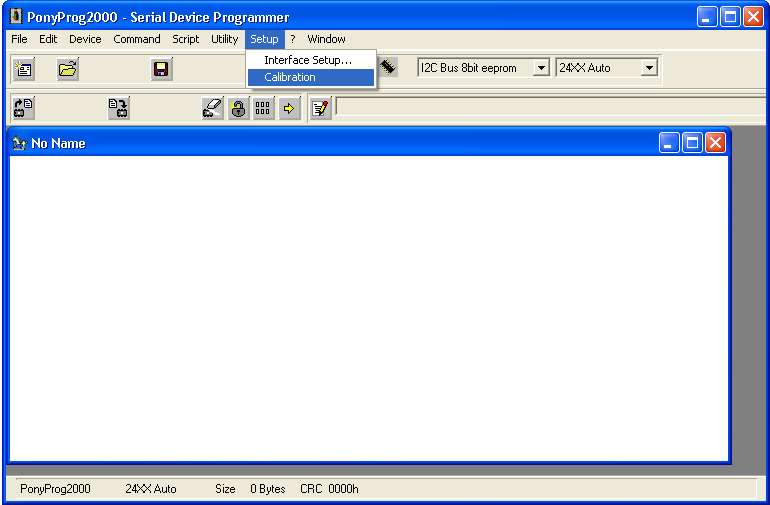Open Security bits via padlock icon
This screenshot has height=505, width=770.
(x=238, y=108)
